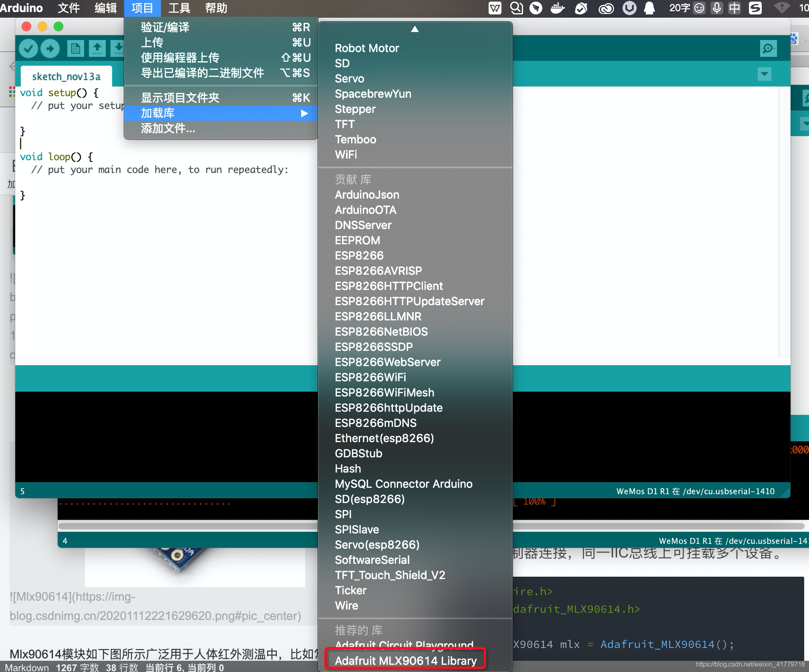Select the TFT library
This screenshot has height=672, width=809.
tap(415, 124)
